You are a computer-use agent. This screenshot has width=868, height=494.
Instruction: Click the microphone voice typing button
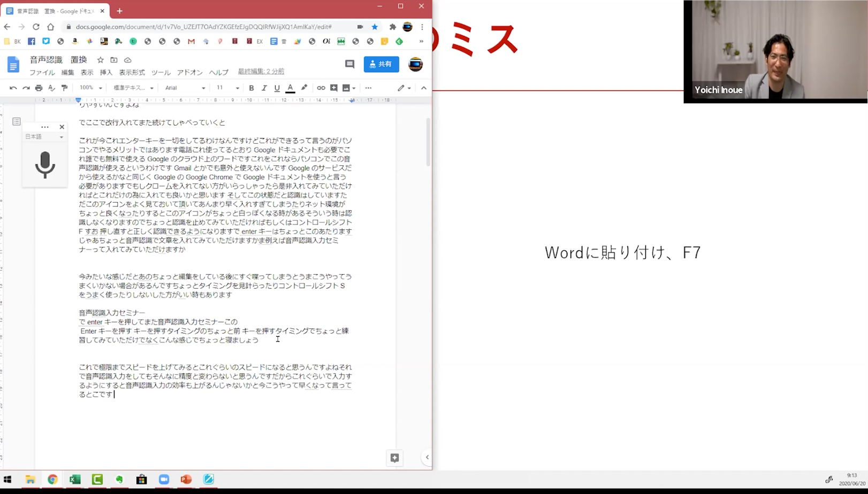(x=45, y=165)
